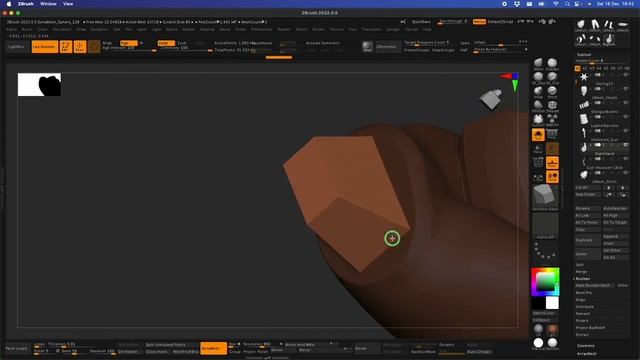Open the current cube alpha thumbnail

(x=545, y=196)
